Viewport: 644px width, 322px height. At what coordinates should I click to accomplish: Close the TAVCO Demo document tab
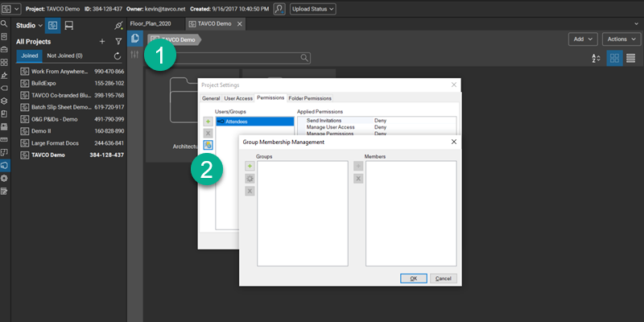239,24
